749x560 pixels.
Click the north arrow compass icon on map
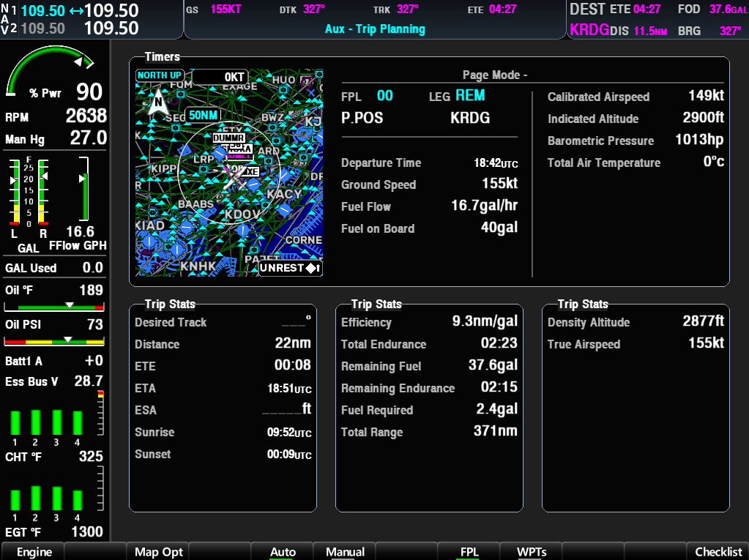156,102
